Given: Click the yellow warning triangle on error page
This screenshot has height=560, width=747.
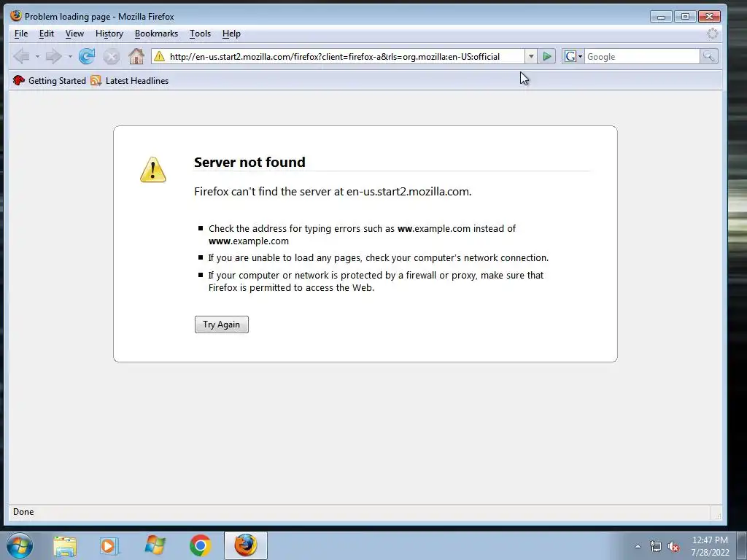Looking at the screenshot, I should click(x=153, y=169).
